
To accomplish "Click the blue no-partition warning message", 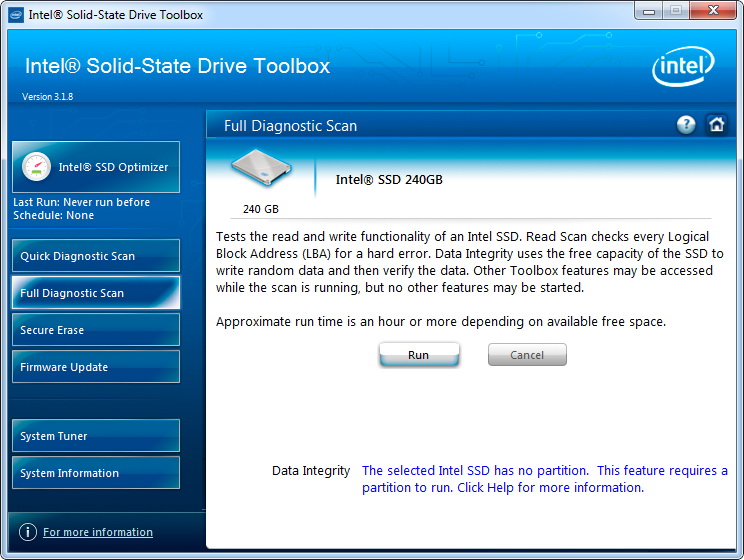I will (x=545, y=479).
